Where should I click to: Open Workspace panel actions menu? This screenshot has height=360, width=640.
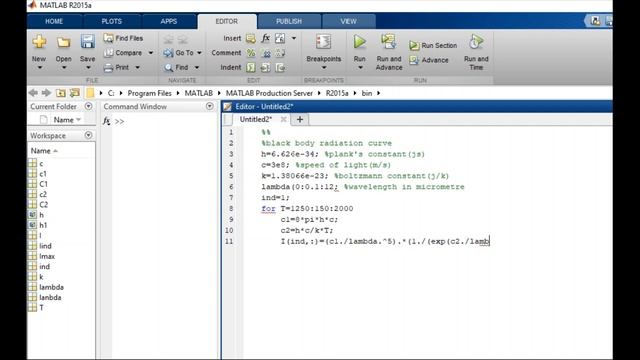tap(88, 135)
